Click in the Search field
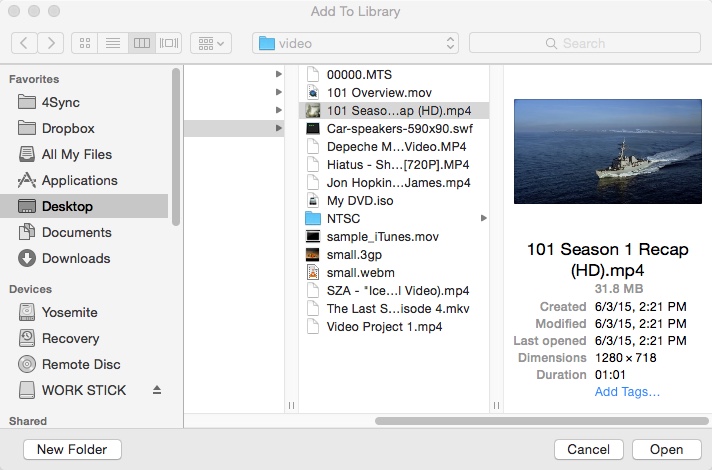Screen dimensions: 712x470 click(584, 43)
